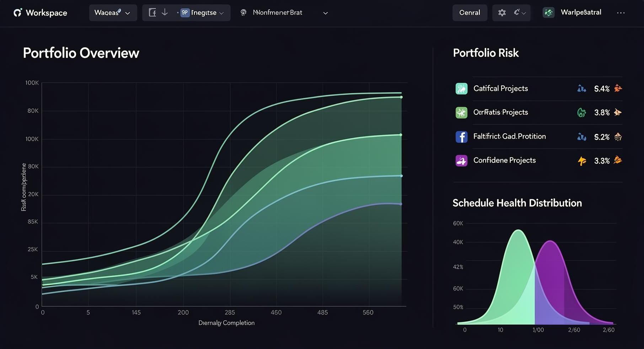644x349 pixels.
Task: Open the three-dots more menu
Action: (621, 13)
